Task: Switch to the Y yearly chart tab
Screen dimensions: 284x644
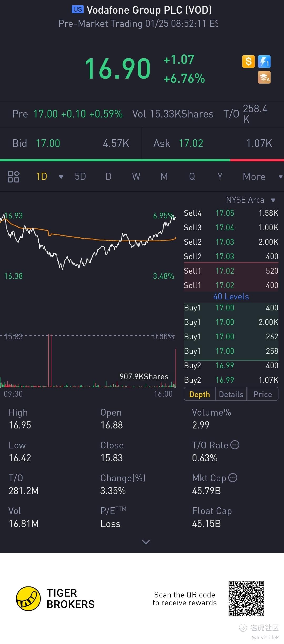Action: point(220,177)
